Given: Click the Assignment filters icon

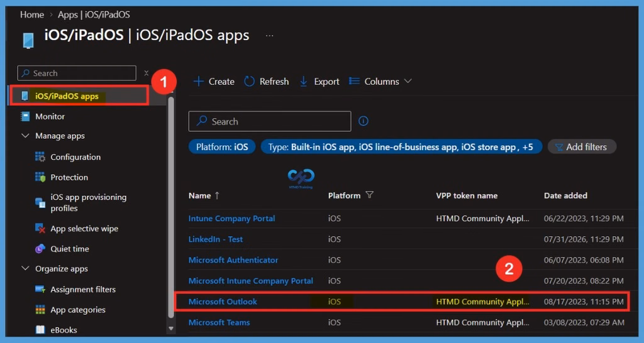Looking at the screenshot, I should [x=40, y=290].
